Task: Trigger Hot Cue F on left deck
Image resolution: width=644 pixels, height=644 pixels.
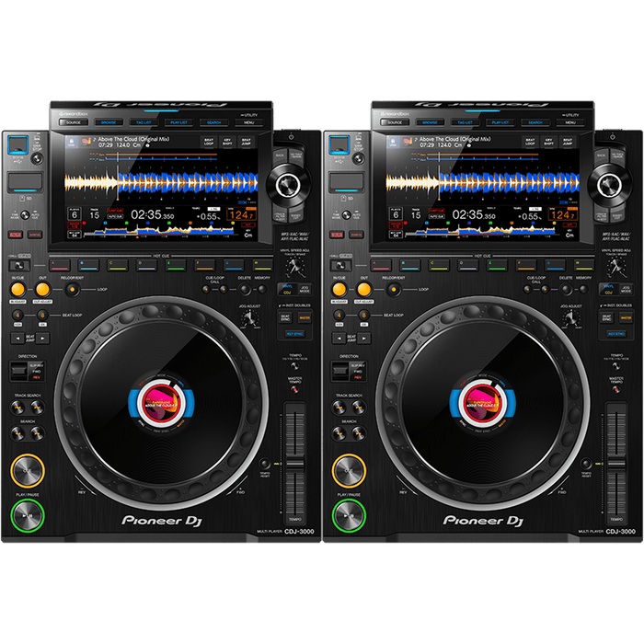Action: point(205,265)
